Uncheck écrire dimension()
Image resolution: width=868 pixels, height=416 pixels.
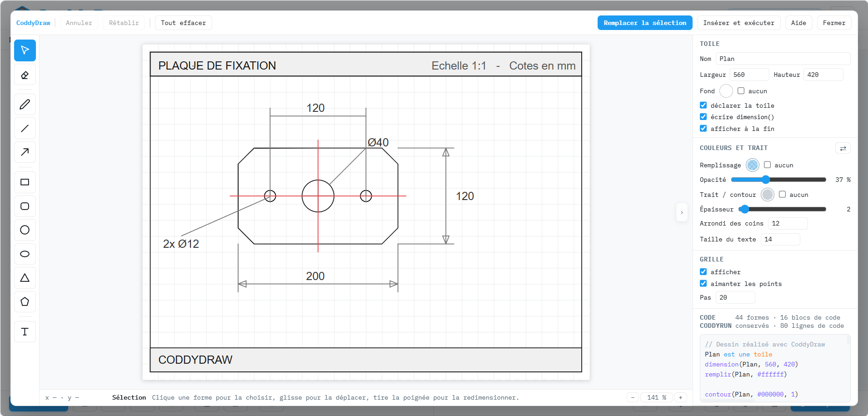703,117
